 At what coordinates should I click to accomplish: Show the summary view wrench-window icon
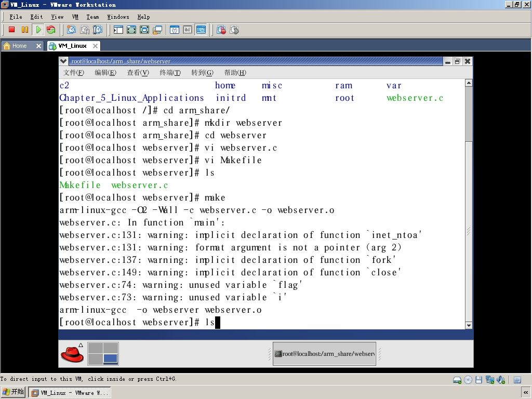pyautogui.click(x=175, y=30)
